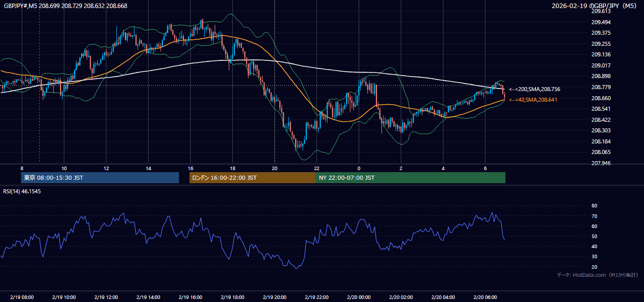Click the date label '2/20 04:00'

[443, 297]
